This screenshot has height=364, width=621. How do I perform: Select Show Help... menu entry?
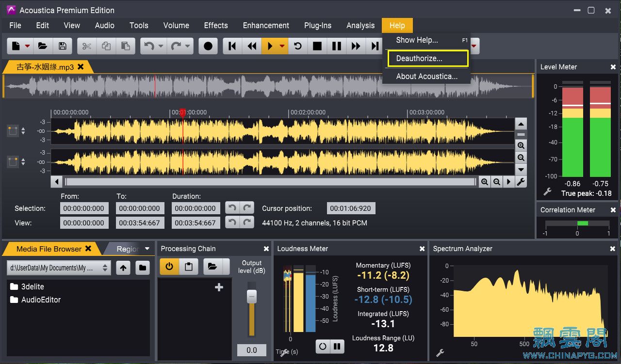[x=427, y=40]
